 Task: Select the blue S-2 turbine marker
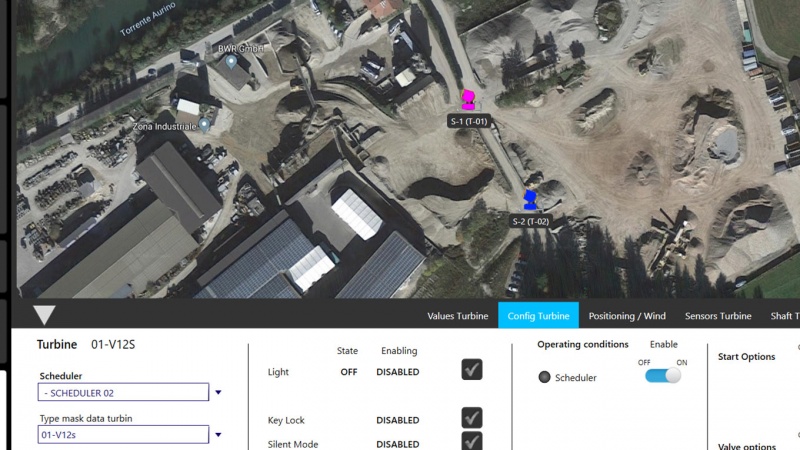(x=530, y=200)
